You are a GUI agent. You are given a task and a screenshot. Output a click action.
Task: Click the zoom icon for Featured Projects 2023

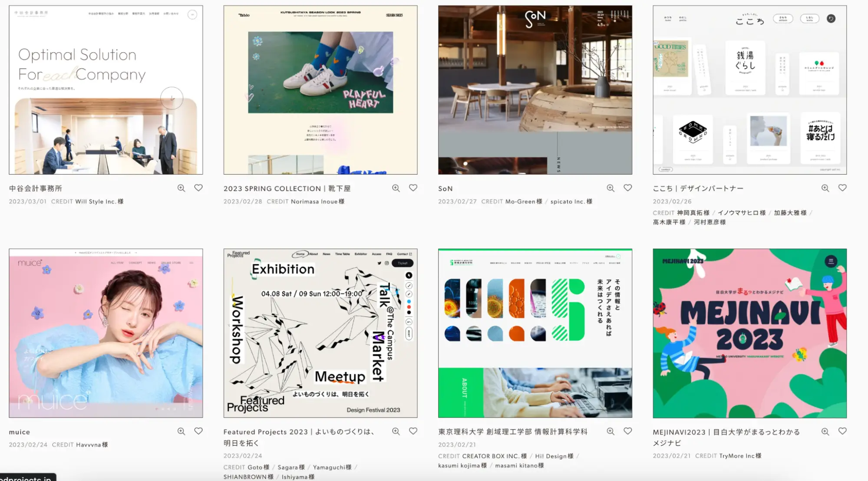pos(396,431)
